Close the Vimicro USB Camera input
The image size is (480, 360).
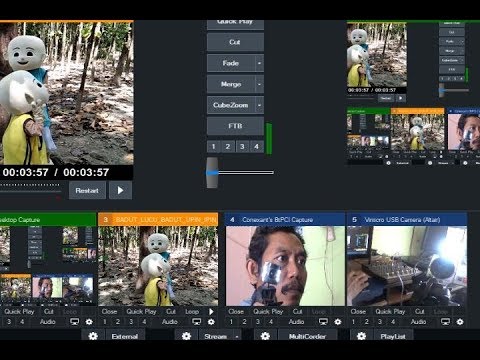point(358,312)
